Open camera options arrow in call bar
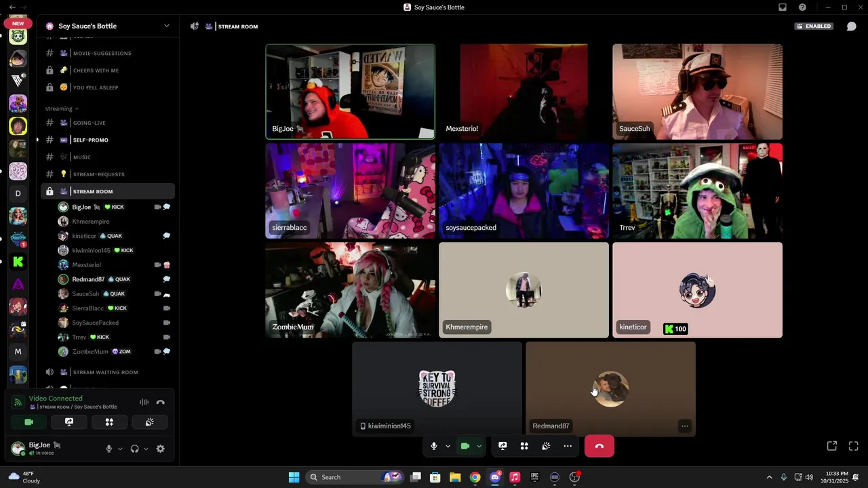The width and height of the screenshot is (868, 488). tap(479, 446)
